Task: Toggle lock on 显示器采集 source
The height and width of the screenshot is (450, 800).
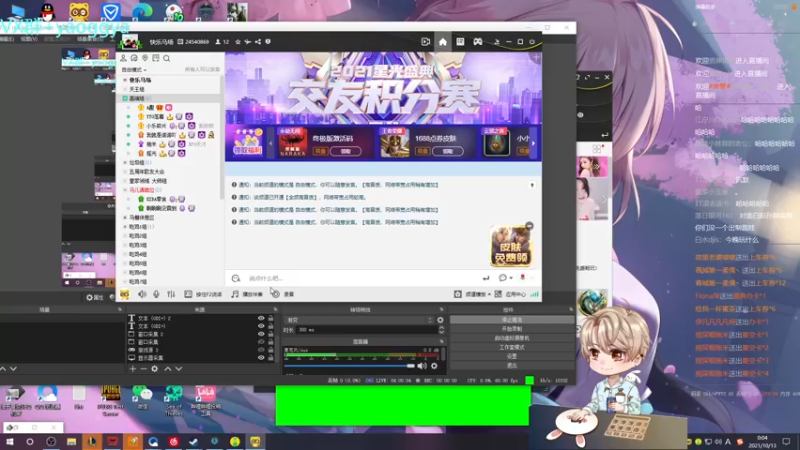Action: (271, 358)
